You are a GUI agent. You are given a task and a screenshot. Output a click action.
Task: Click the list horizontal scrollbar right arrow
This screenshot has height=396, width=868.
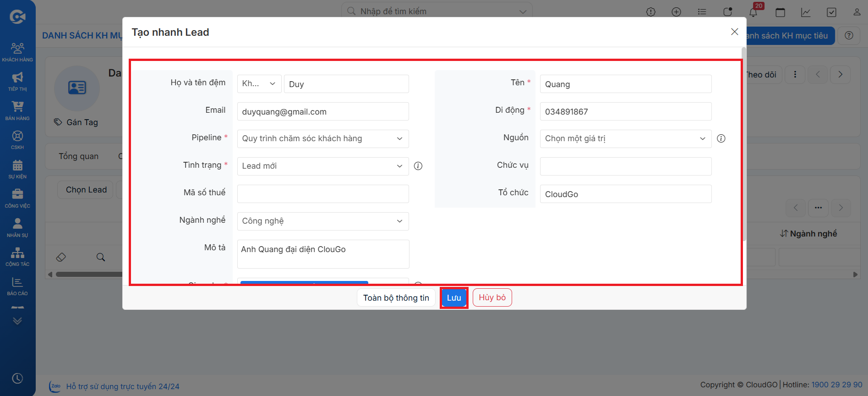[x=855, y=275]
